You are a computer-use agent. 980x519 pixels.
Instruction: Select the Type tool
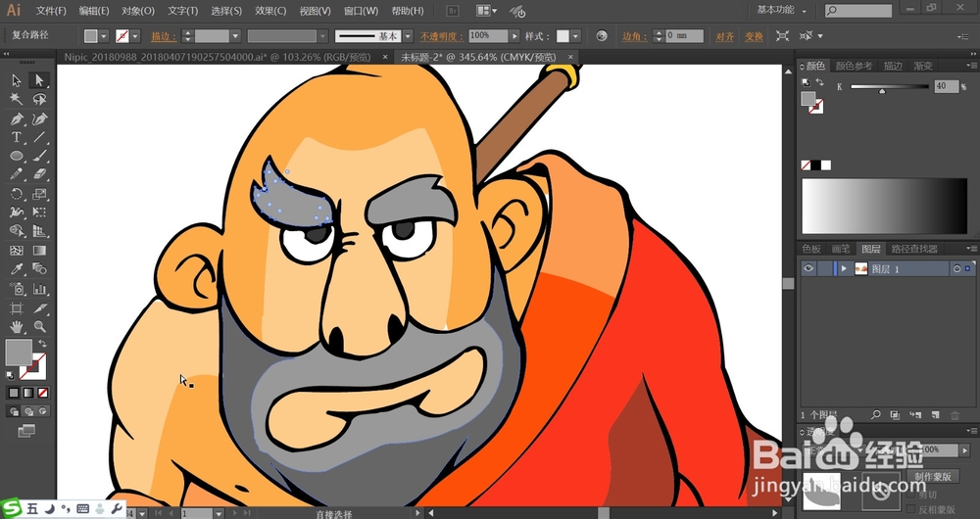(17, 137)
